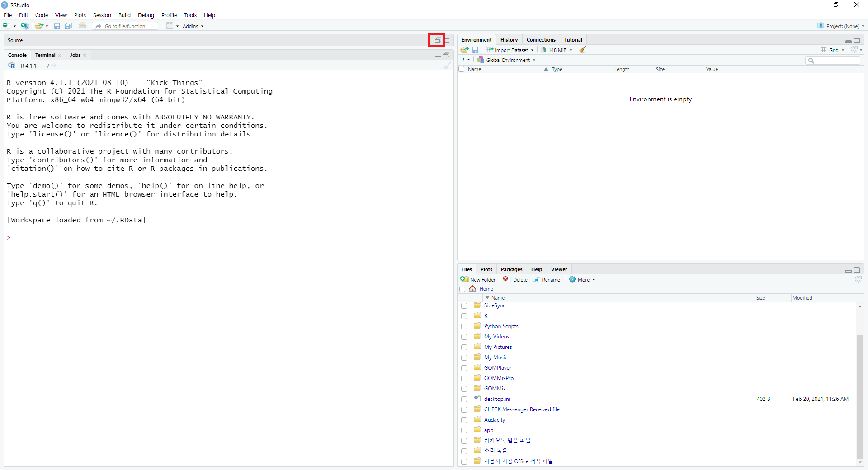Restore the Console pane size
This screenshot has width=868, height=470.
[447, 56]
